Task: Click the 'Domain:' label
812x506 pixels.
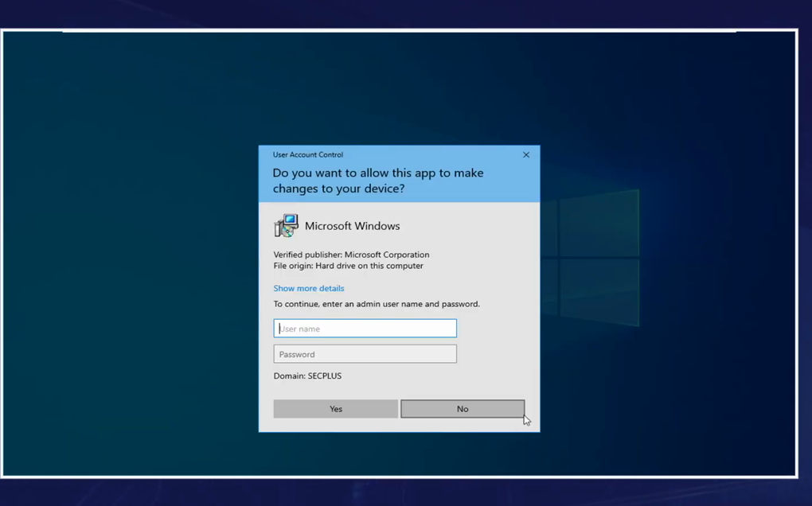Action: tap(289, 376)
